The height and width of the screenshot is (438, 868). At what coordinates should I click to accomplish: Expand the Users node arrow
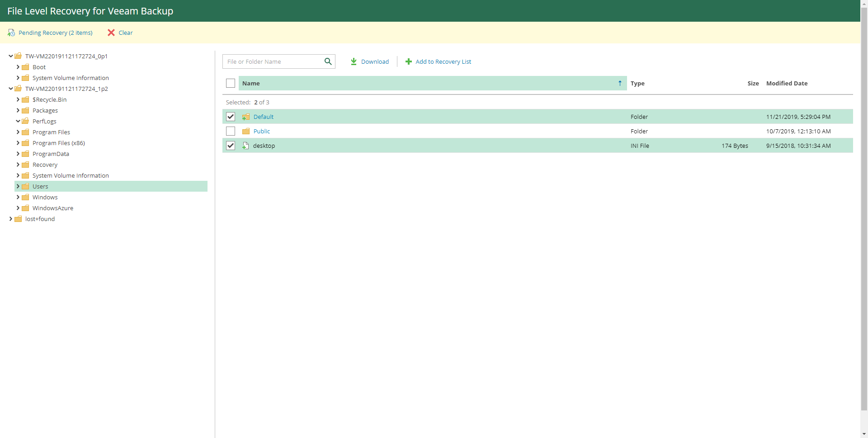18,186
